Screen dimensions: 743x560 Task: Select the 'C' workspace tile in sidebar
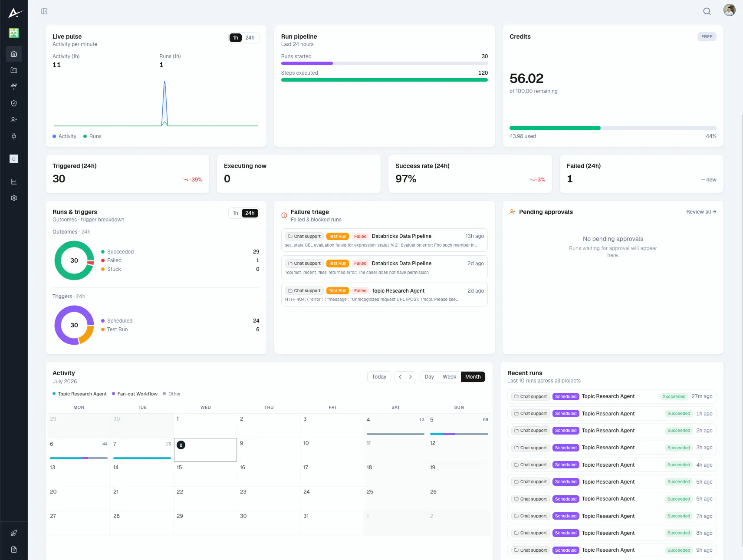pyautogui.click(x=14, y=159)
